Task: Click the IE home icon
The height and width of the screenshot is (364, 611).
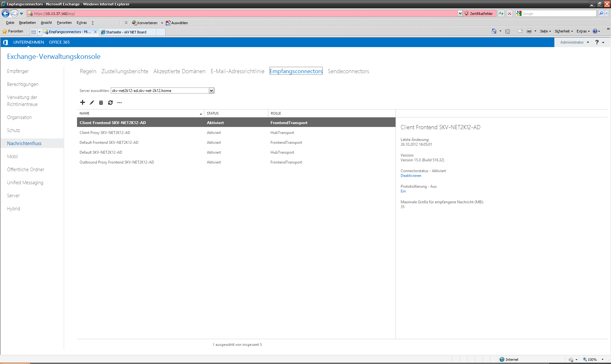Action: [x=494, y=31]
